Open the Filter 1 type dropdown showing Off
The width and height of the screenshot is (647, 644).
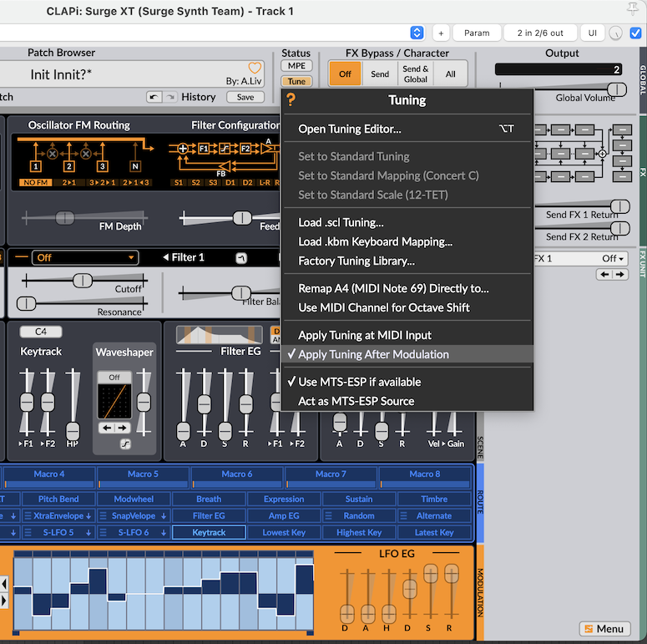tap(85, 258)
